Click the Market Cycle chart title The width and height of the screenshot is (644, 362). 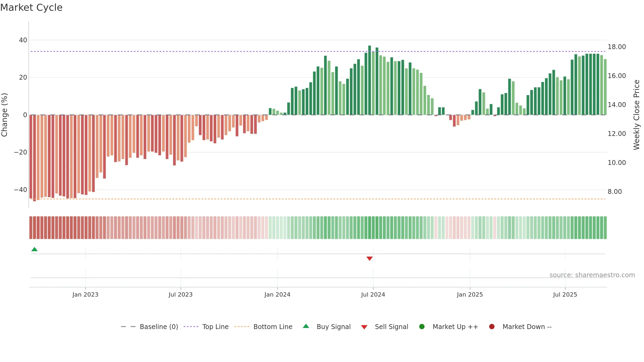[31, 8]
